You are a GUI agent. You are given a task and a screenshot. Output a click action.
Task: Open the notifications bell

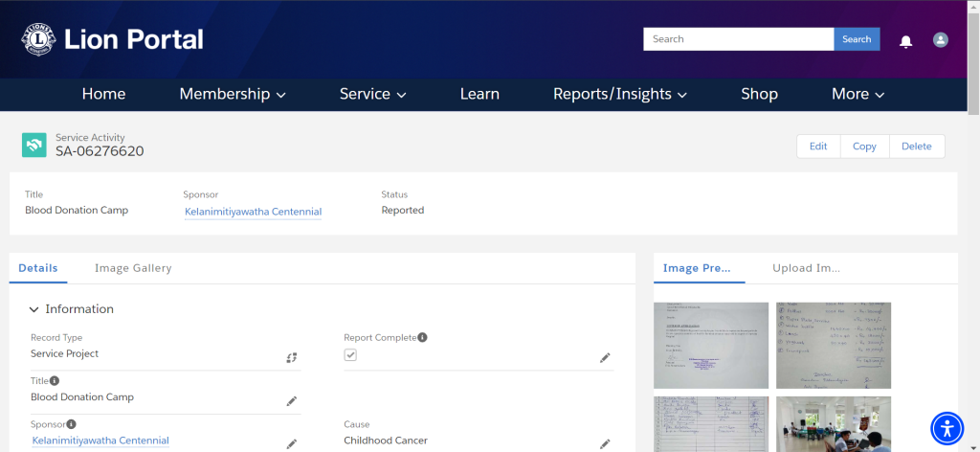(905, 41)
